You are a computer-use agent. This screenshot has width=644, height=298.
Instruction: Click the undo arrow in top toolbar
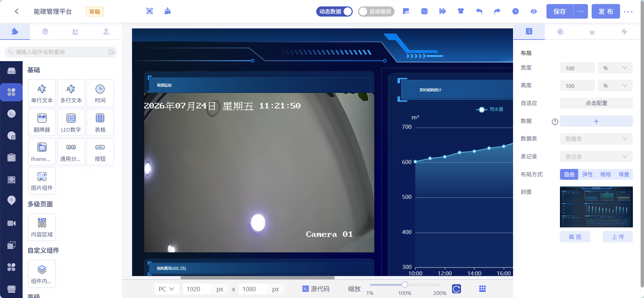point(479,11)
